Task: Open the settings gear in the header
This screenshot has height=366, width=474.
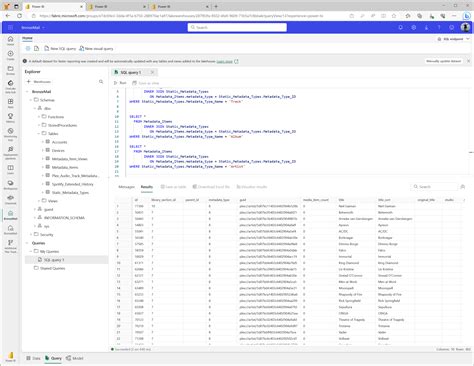Action: pos(414,27)
